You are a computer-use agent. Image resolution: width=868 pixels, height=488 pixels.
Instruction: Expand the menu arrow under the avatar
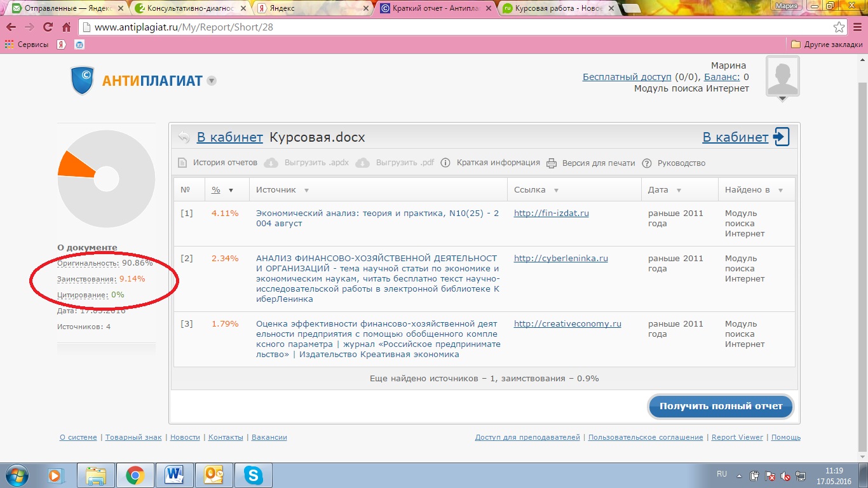(783, 99)
